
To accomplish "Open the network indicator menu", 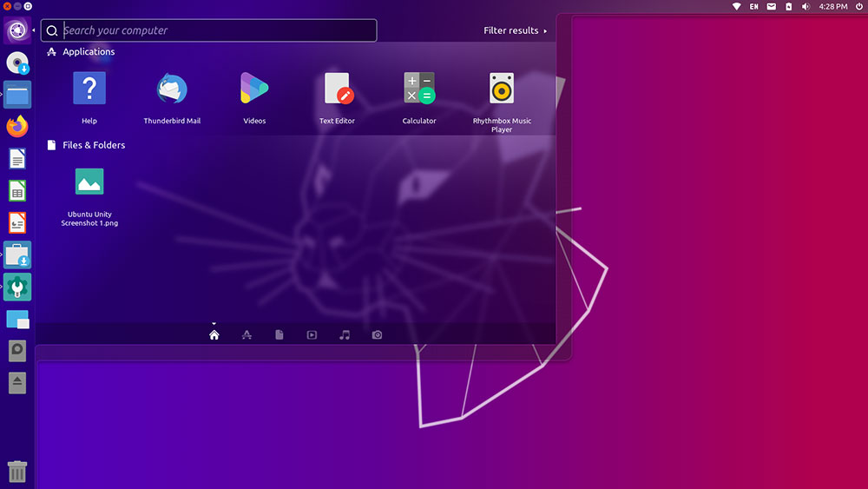I will 736,7.
